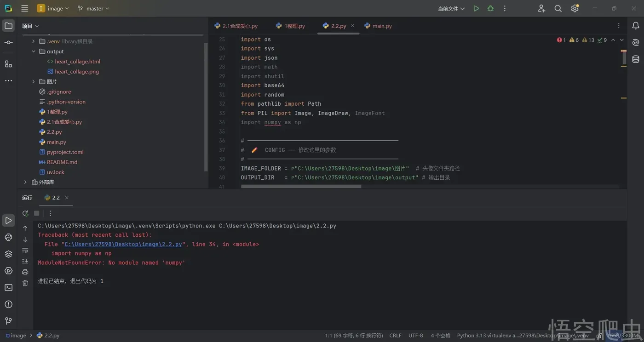
Task: Open the Terminal tool window
Action: tap(8, 287)
